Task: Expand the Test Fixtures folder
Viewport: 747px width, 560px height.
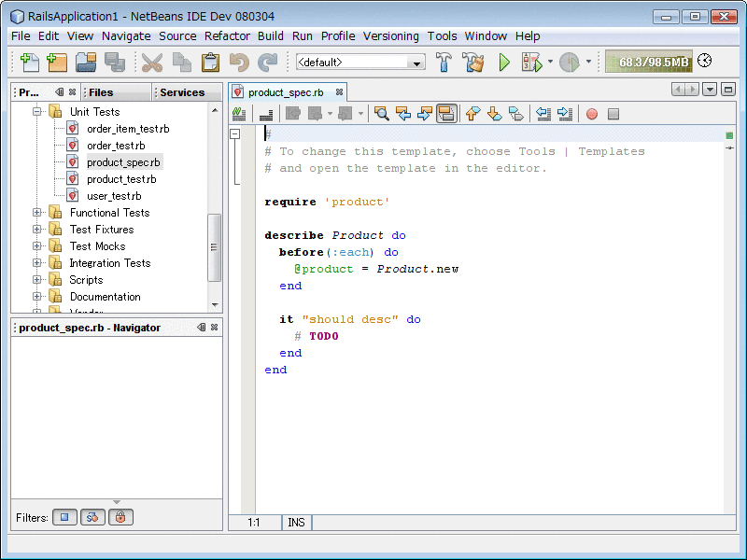Action: tap(36, 229)
